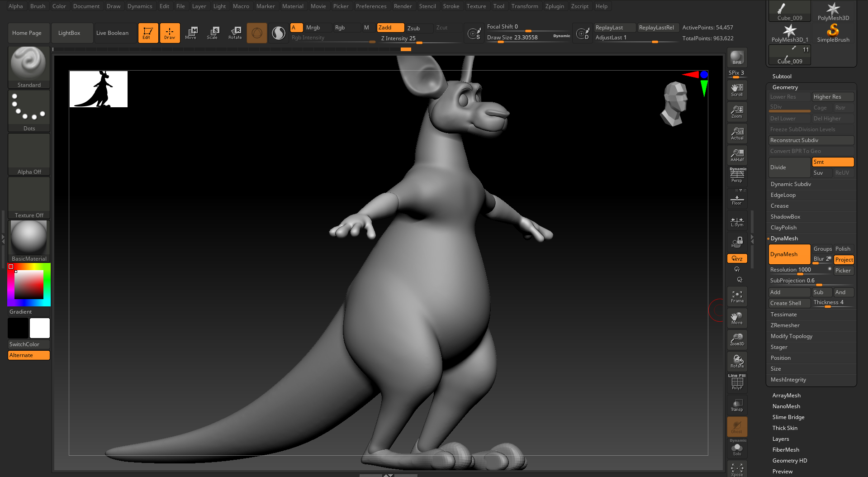
Task: Select the Move tool in top toolbar
Action: pos(191,33)
